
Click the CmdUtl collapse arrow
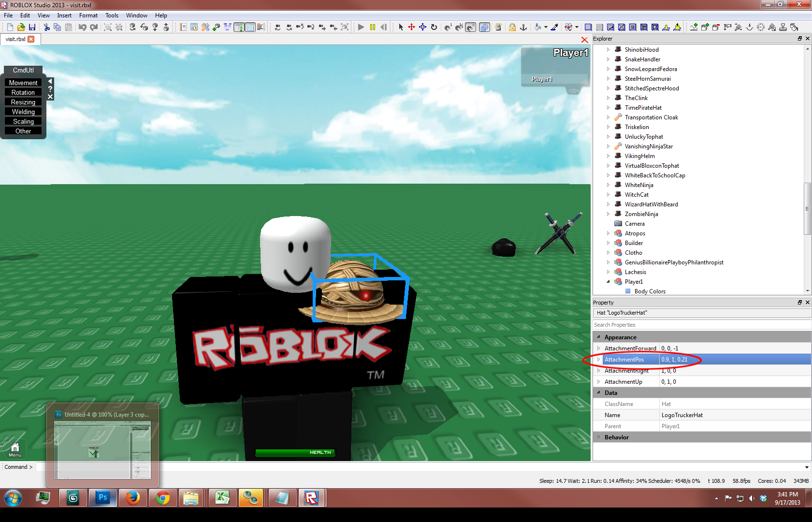(x=50, y=81)
